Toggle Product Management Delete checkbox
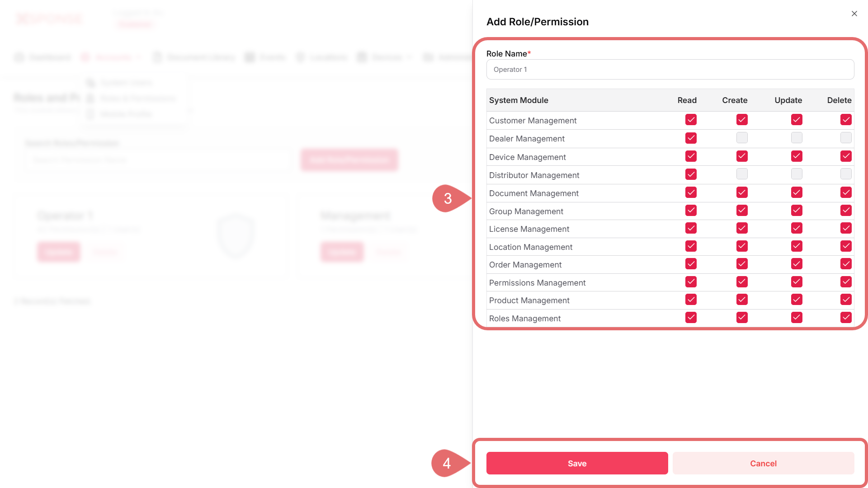This screenshot has width=868, height=488. point(846,300)
